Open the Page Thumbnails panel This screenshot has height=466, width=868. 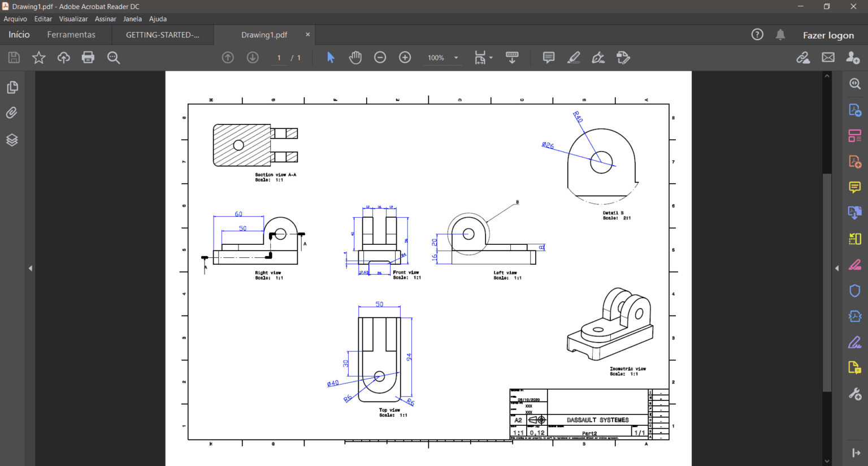pyautogui.click(x=12, y=87)
